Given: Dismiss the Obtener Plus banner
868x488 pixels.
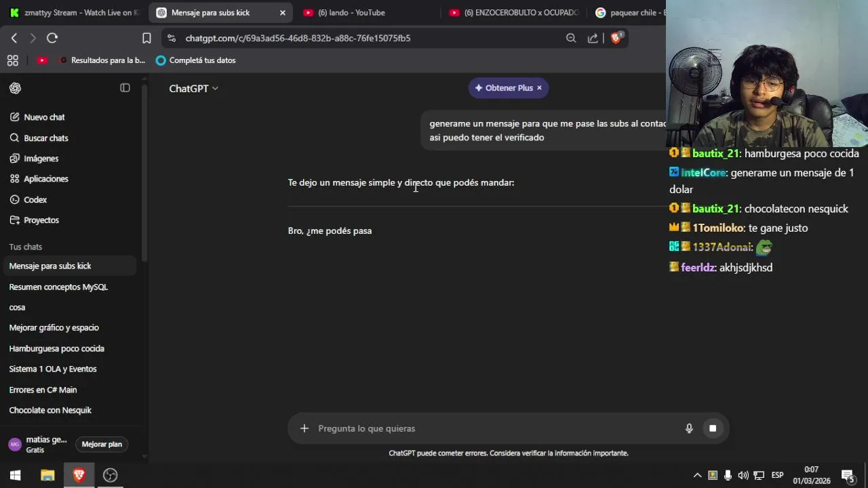Looking at the screenshot, I should [539, 88].
